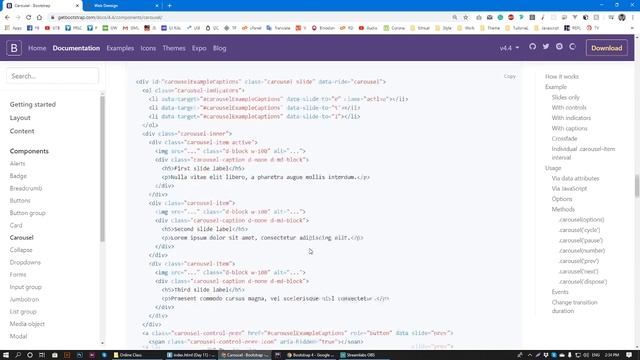This screenshot has width=640, height=360.
Task: Close the Carousel Bootstrap tab
Action: (x=77, y=6)
